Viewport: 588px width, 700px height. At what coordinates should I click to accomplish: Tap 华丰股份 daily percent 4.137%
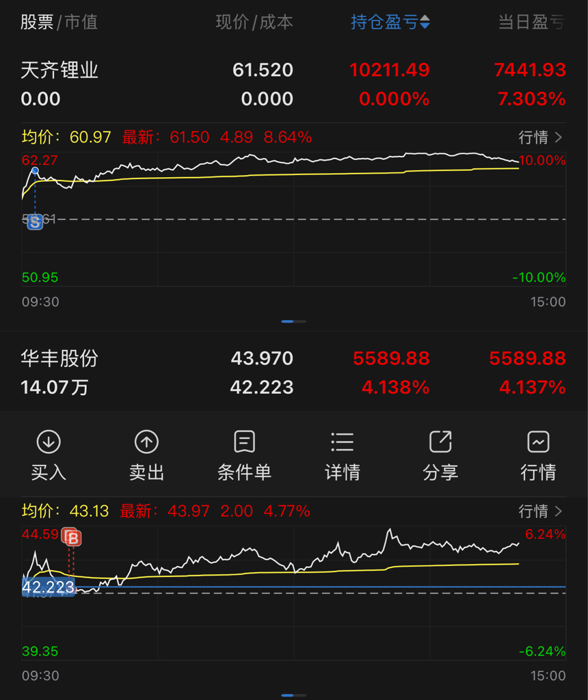point(532,387)
